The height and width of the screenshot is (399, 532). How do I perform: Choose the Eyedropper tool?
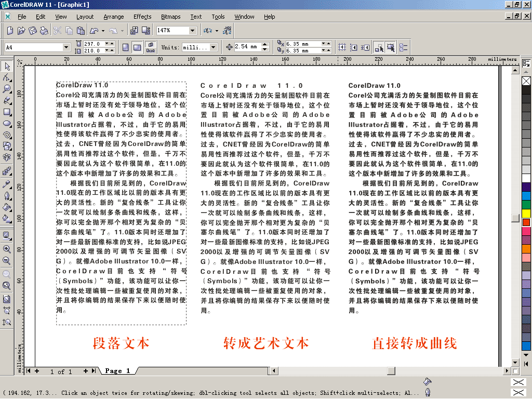(x=7, y=184)
